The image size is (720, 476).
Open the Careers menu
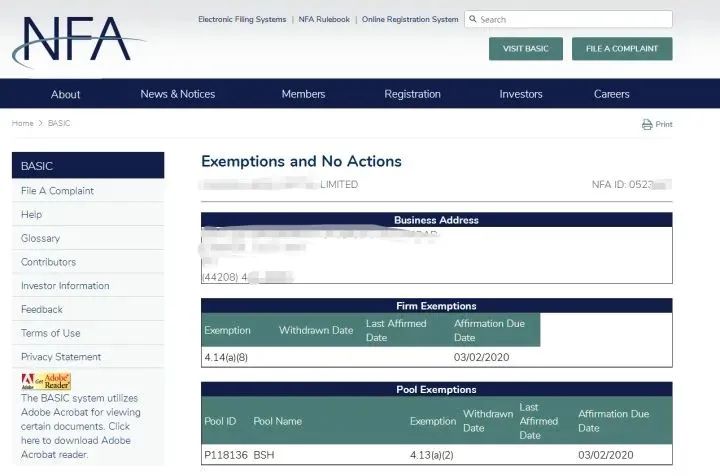[x=612, y=94]
